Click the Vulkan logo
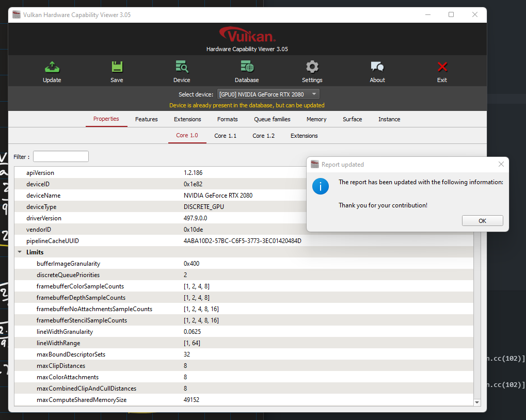This screenshot has width=526, height=420. click(x=247, y=34)
